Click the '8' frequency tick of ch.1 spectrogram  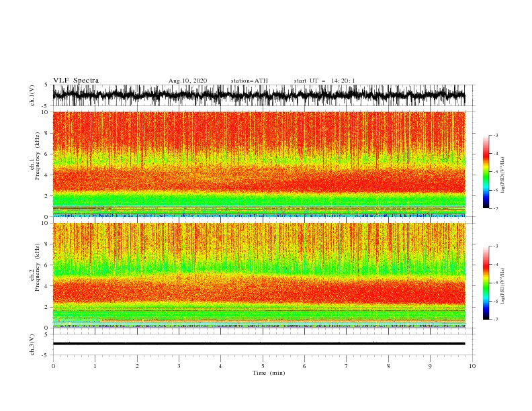pyautogui.click(x=47, y=133)
